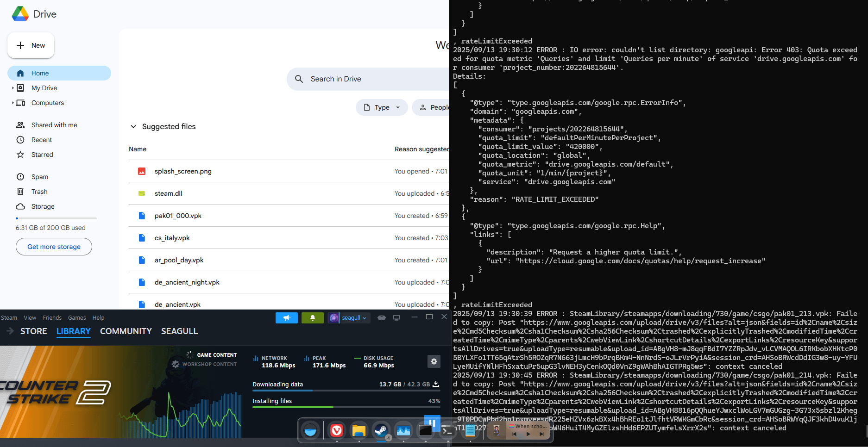Click the Drive storage usage bar
Image resolution: width=868 pixels, height=447 pixels.
coord(56,218)
